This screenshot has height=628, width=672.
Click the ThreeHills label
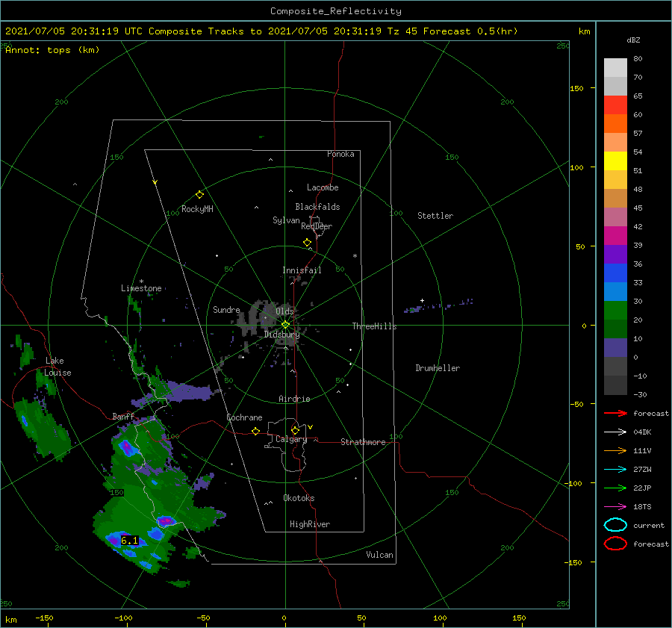point(374,326)
